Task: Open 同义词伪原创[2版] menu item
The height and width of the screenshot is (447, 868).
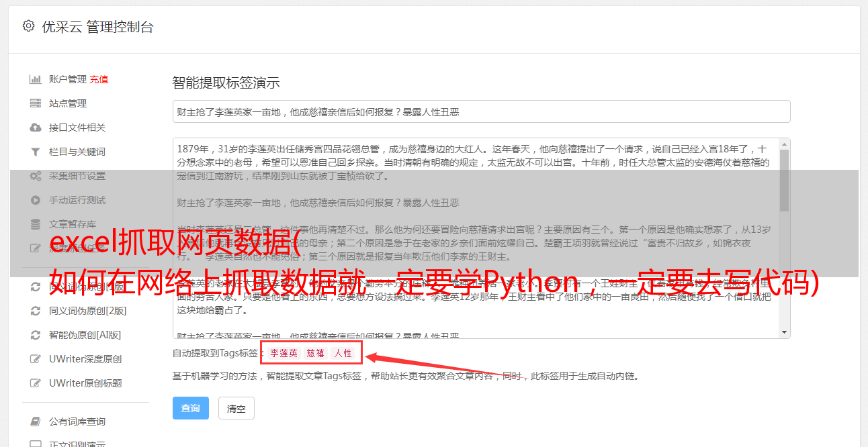Action: 87,311
